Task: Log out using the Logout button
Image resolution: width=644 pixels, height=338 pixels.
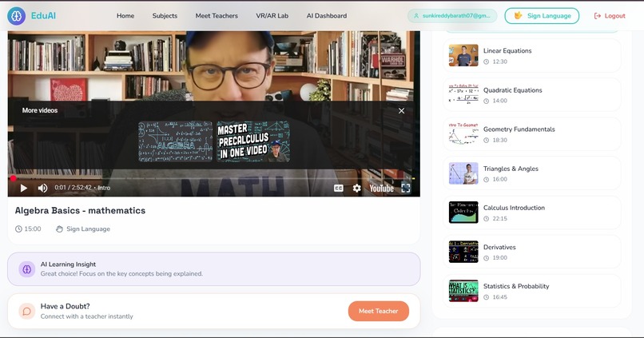Action: (610, 16)
